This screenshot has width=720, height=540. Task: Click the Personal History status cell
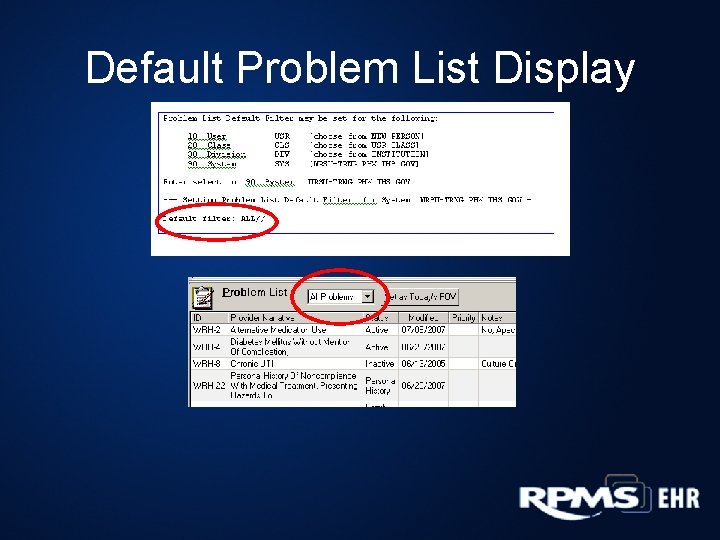(x=380, y=385)
